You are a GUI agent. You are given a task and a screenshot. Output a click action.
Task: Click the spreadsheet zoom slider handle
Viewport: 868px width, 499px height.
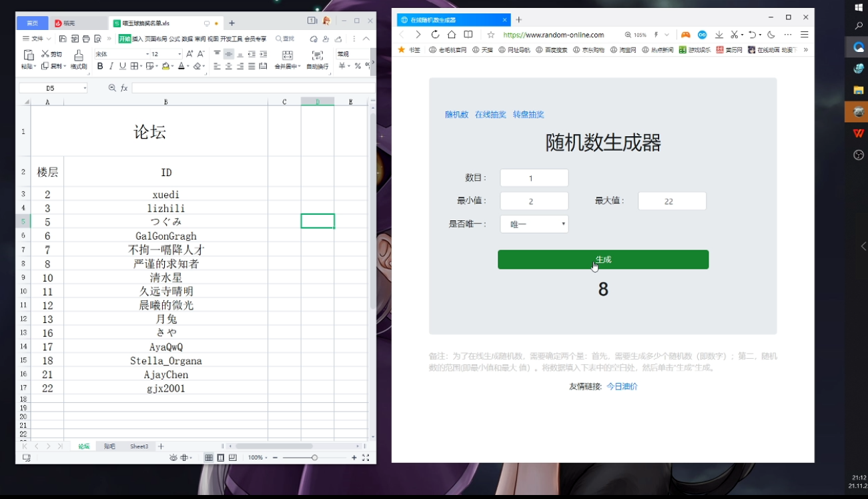(x=314, y=458)
